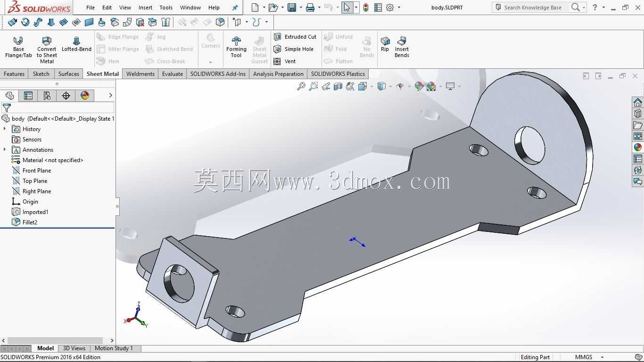Open the 3D Views tab
The image size is (644, 362).
74,348
